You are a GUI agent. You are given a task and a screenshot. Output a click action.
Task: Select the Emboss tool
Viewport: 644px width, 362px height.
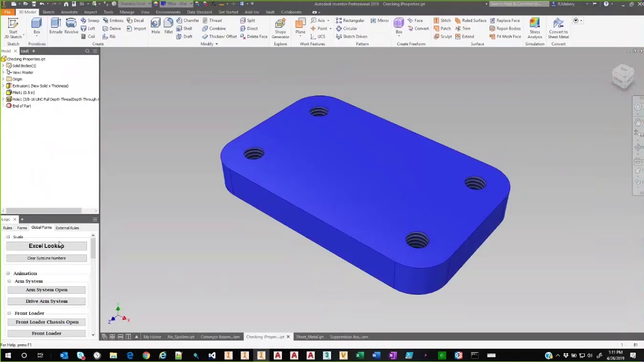coord(113,21)
